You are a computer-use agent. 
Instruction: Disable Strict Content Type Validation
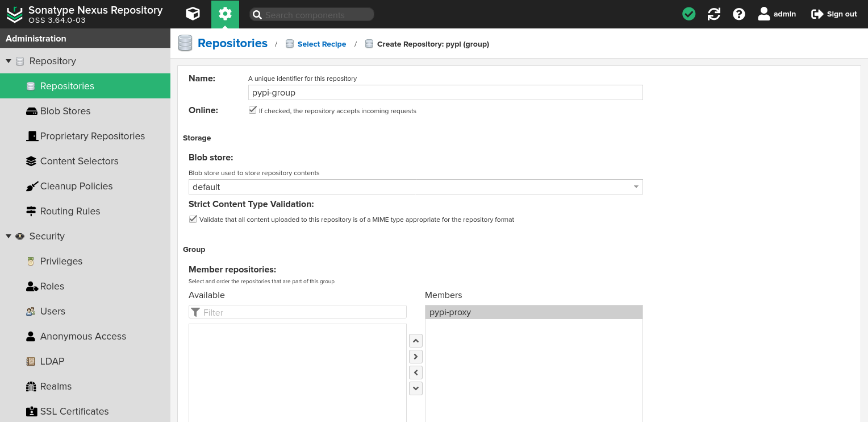(x=193, y=218)
